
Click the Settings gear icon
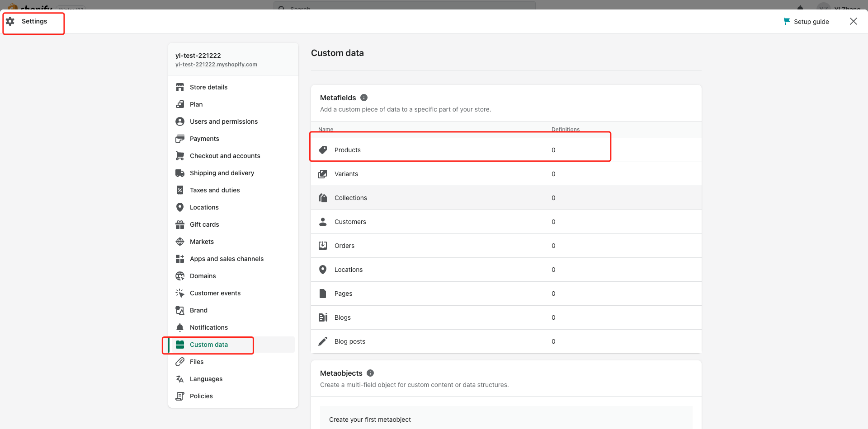[x=10, y=21]
